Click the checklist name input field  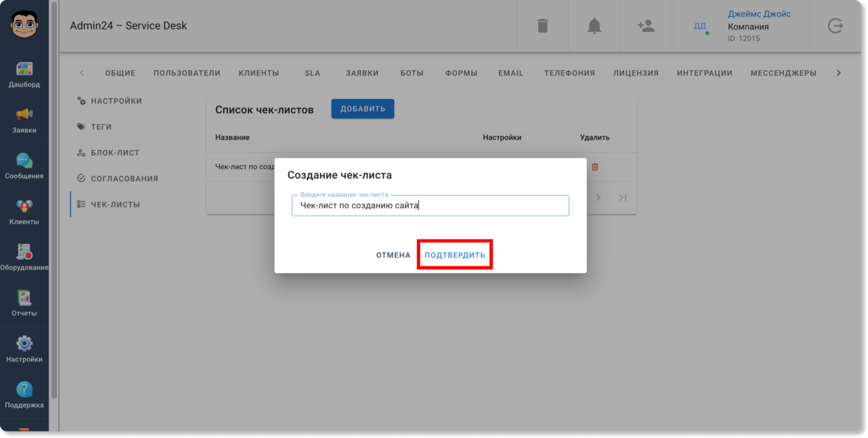pyautogui.click(x=430, y=206)
